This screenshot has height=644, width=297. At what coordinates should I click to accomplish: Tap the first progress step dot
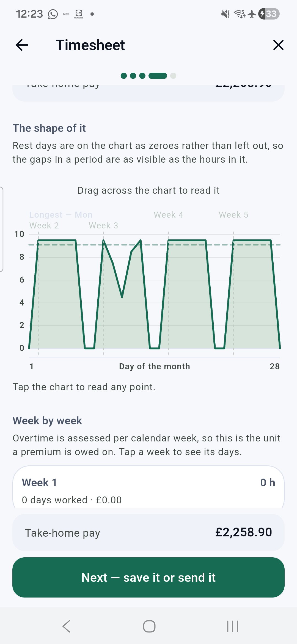[124, 76]
